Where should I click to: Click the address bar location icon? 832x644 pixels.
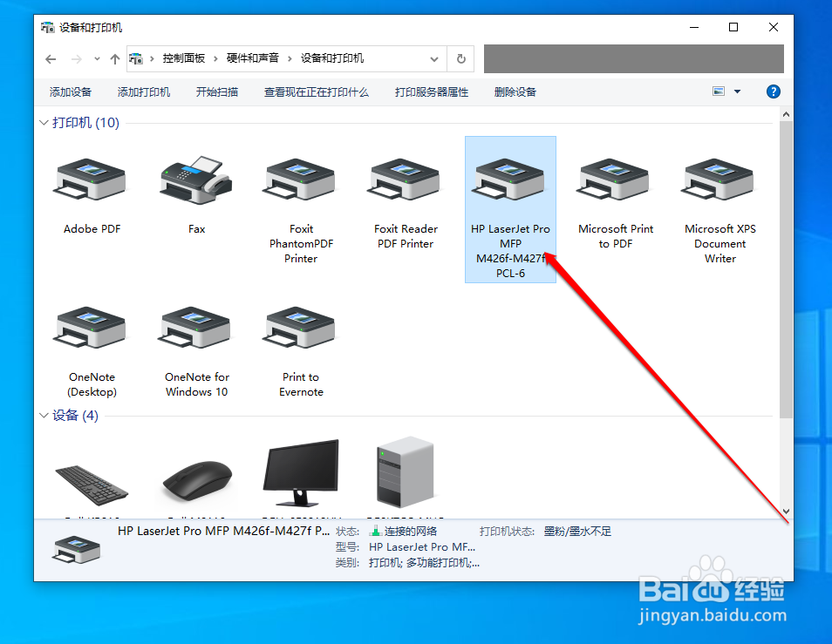(136, 58)
